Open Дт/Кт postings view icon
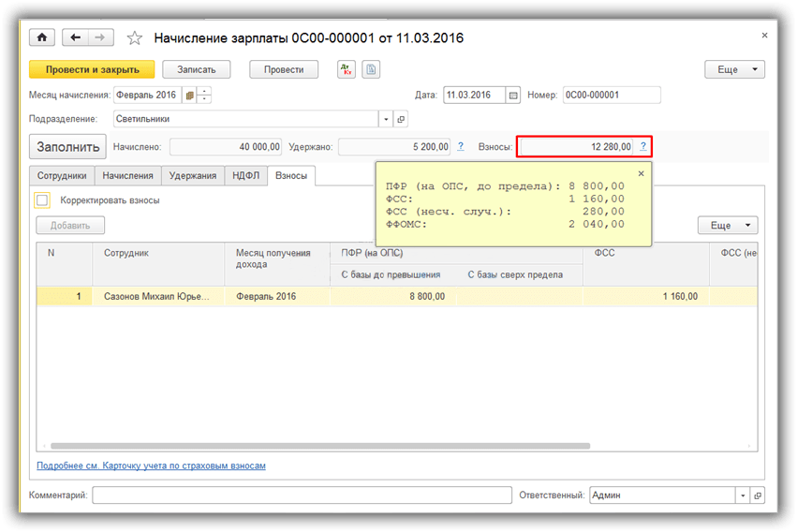The width and height of the screenshot is (797, 532). coord(347,69)
